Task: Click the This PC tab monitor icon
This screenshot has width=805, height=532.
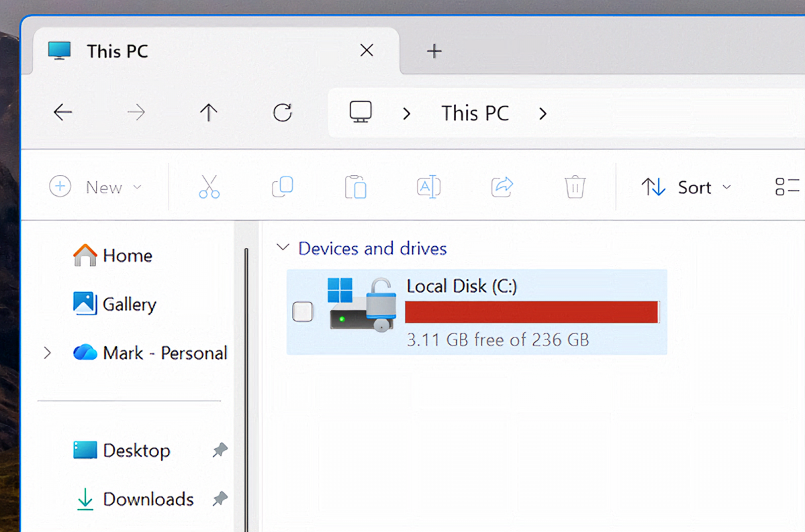Action: pos(60,51)
